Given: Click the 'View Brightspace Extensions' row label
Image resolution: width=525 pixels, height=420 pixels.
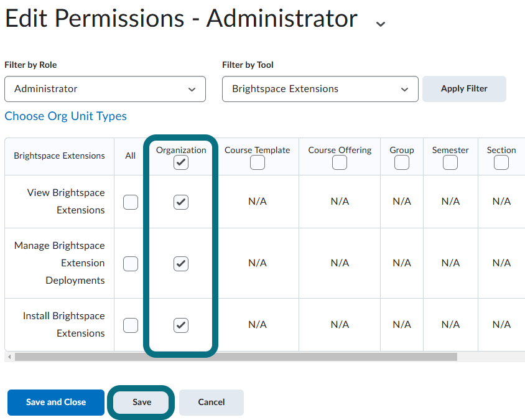Looking at the screenshot, I should tap(66, 202).
